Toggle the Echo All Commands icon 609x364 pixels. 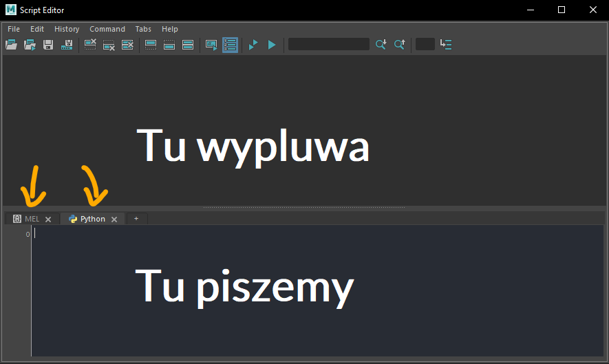pos(211,45)
